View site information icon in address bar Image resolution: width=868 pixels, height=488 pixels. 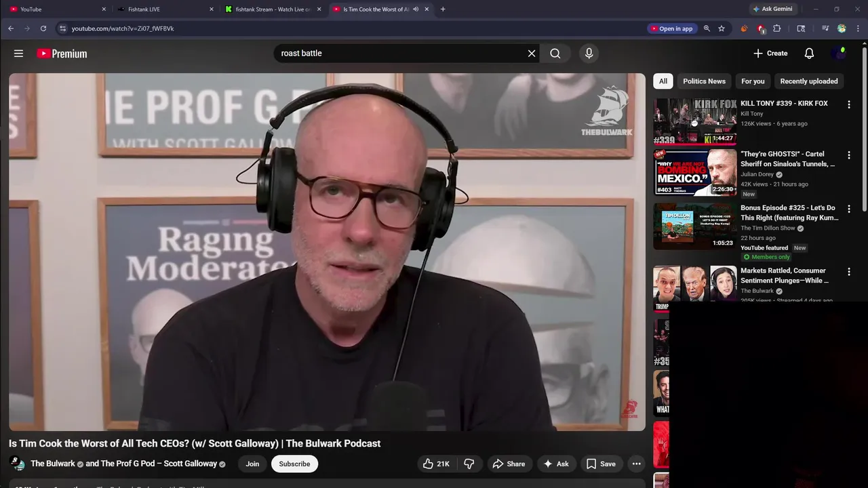[62, 28]
